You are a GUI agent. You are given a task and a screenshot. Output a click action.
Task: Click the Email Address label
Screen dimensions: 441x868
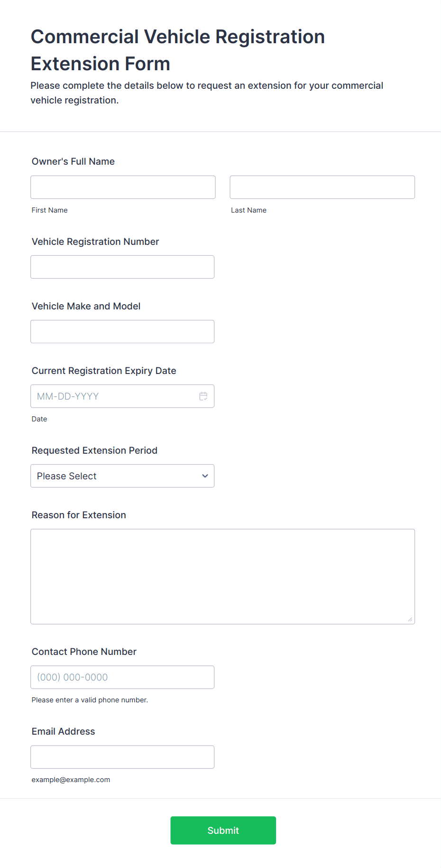(63, 731)
